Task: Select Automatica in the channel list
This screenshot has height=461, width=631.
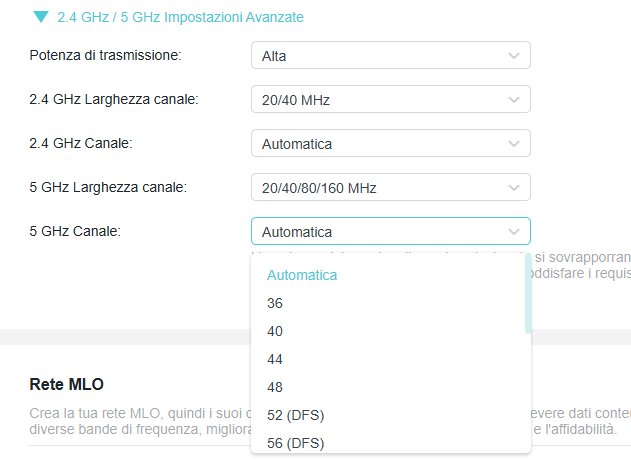Action: (x=302, y=275)
